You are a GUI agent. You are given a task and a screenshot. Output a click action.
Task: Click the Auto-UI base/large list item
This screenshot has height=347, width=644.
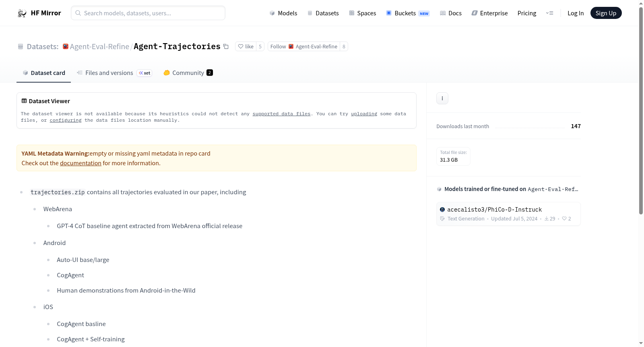pyautogui.click(x=83, y=260)
